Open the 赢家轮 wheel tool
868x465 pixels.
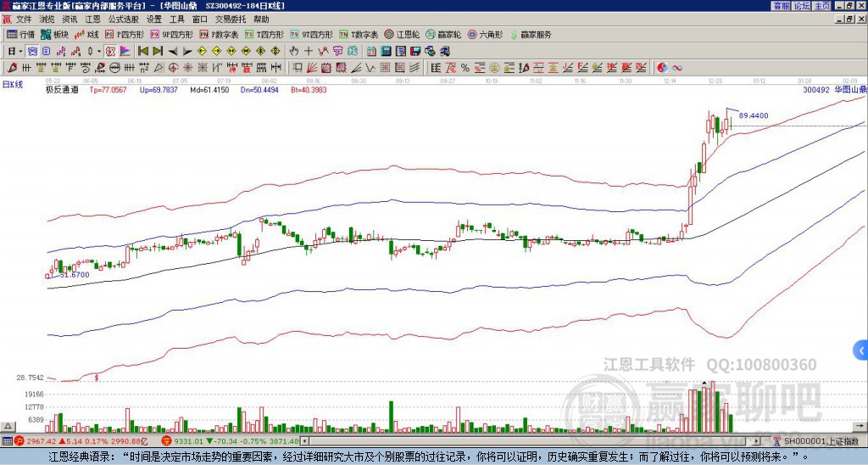pos(443,34)
